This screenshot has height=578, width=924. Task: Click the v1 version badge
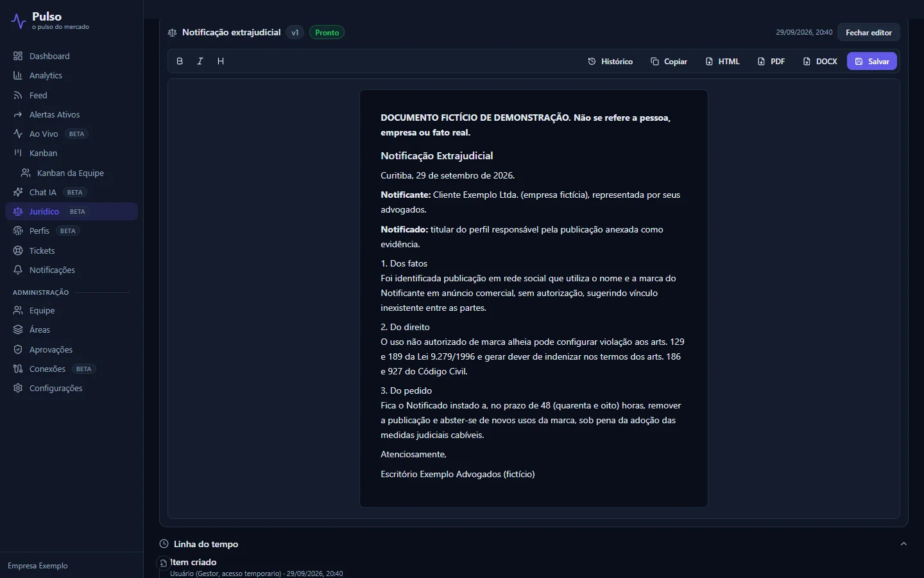(x=295, y=32)
